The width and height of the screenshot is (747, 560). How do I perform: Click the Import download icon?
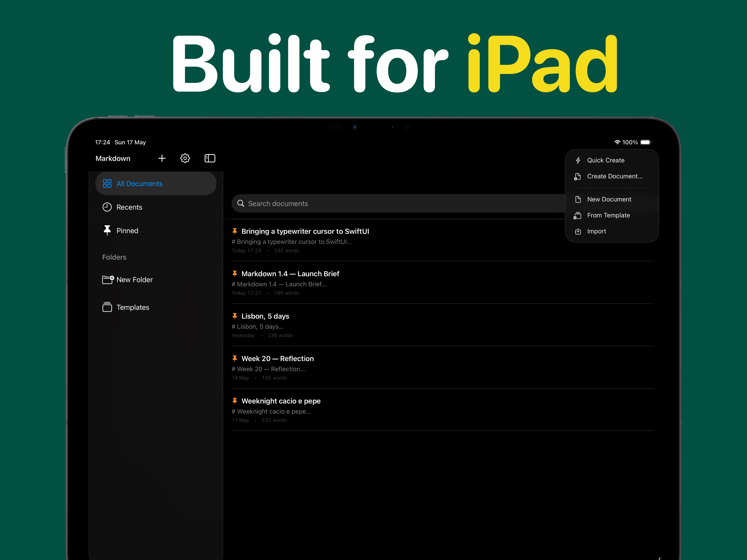tap(578, 231)
